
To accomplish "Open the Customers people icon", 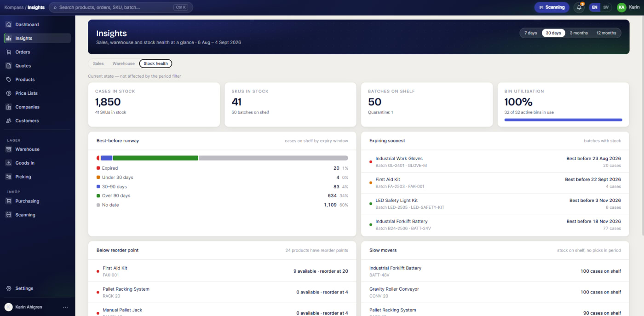I will tap(9, 121).
